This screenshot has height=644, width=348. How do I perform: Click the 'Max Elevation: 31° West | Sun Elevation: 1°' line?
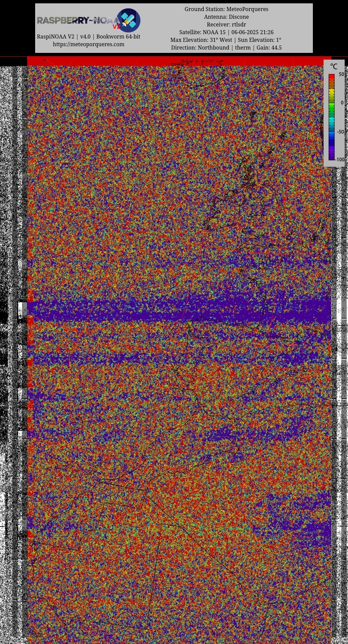pos(226,40)
